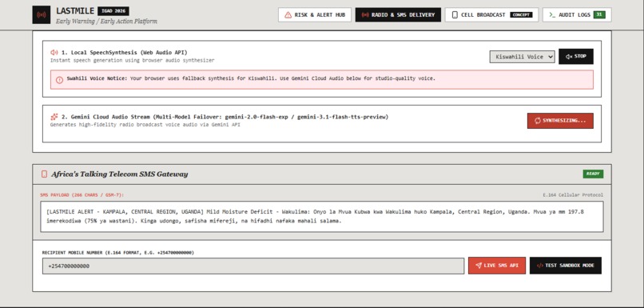Click the E.164 Cellular Protocol label
Image resolution: width=644 pixels, height=308 pixels.
[573, 195]
